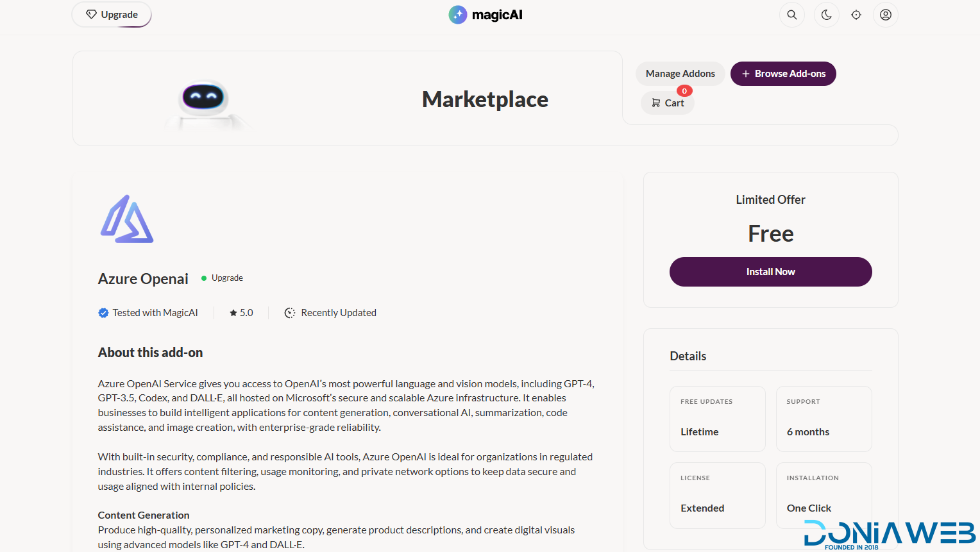The height and width of the screenshot is (552, 980).
Task: Click the Upgrade button in header
Action: tap(112, 15)
